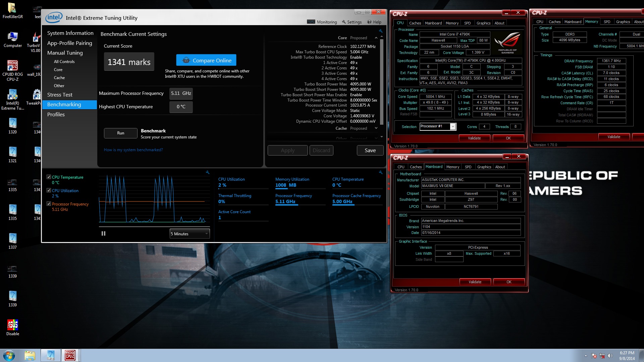Switch to ROG CPU-Z on the taskbar
The width and height of the screenshot is (644, 362).
pyautogui.click(x=70, y=355)
